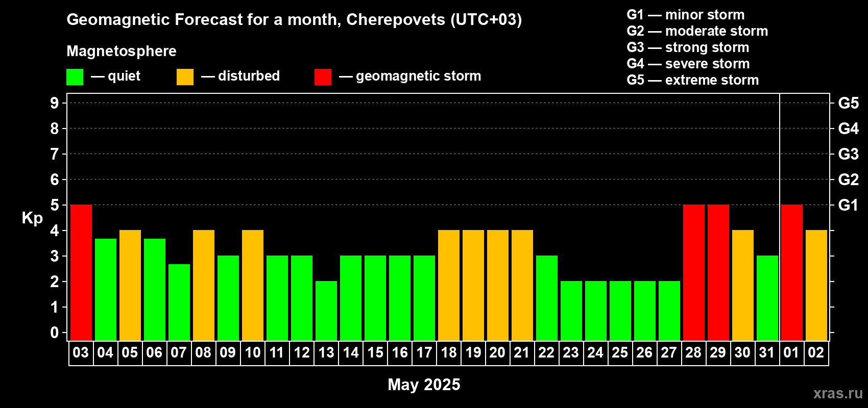Select the red bar for day 29

click(718, 273)
